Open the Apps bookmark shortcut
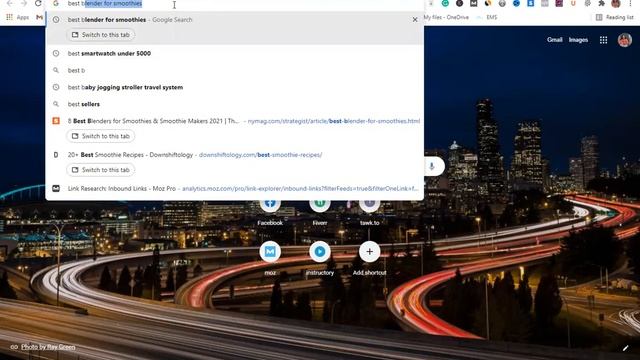The height and width of the screenshot is (360, 640). [x=18, y=17]
